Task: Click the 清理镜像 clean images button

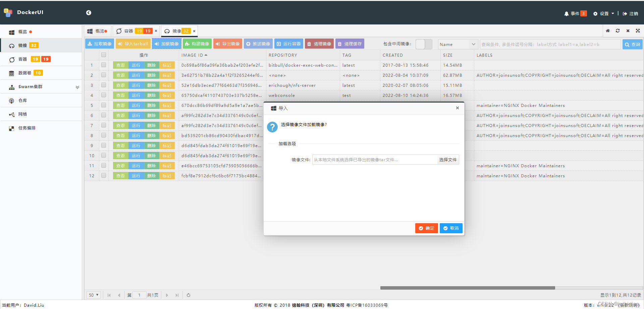Action: coord(319,44)
